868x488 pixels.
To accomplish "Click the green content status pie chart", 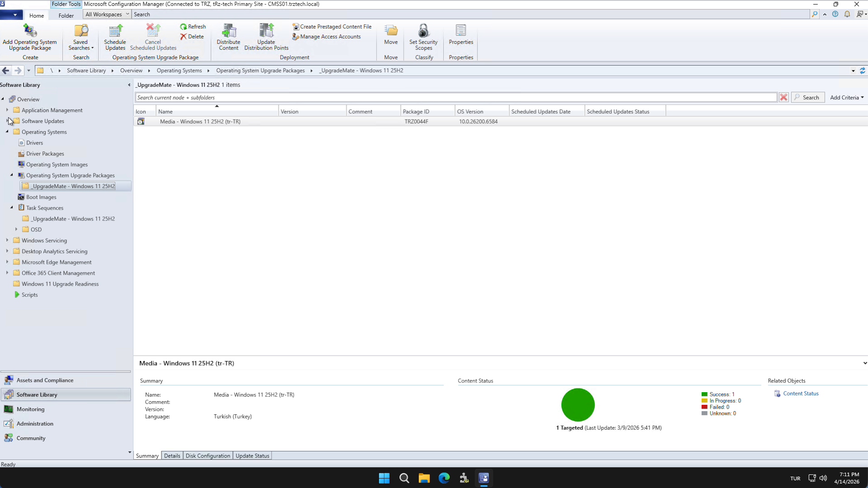I will [x=578, y=405].
